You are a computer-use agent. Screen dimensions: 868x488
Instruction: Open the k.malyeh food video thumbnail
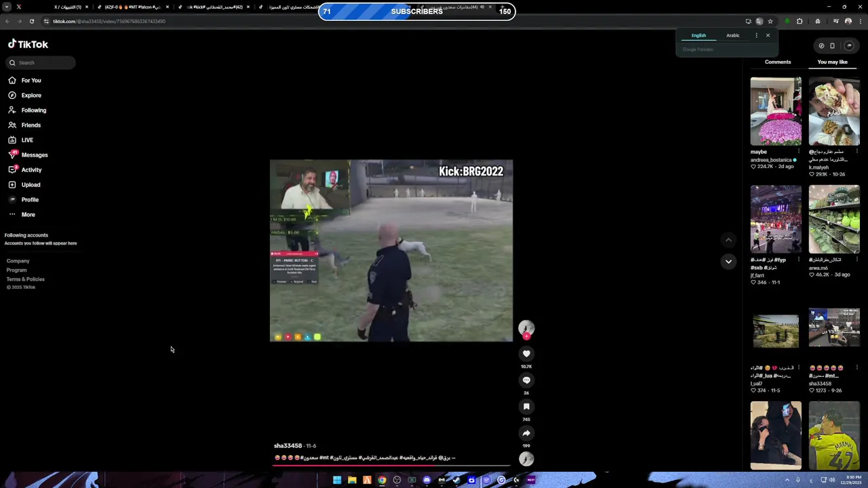pyautogui.click(x=834, y=111)
